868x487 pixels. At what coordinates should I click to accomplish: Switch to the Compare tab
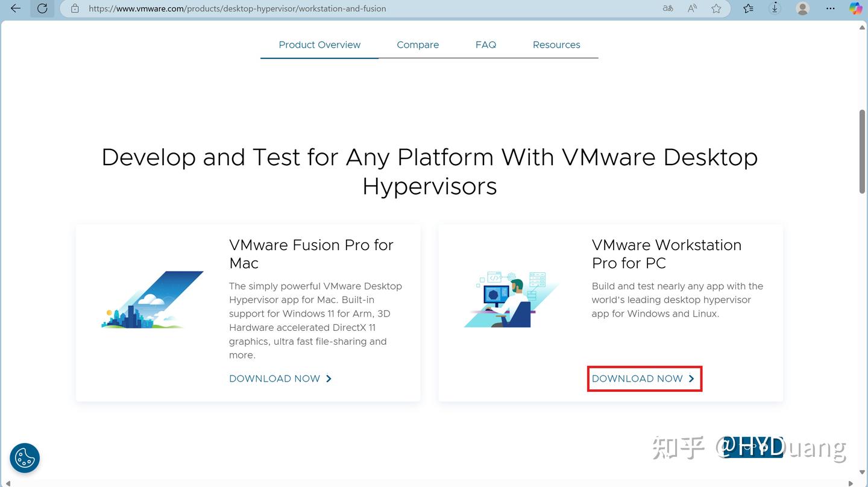[x=417, y=45]
